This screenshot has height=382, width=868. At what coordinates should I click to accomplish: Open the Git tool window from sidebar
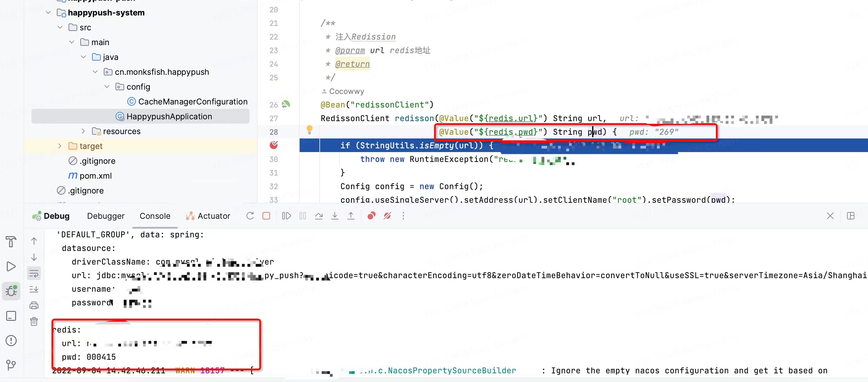point(11,365)
